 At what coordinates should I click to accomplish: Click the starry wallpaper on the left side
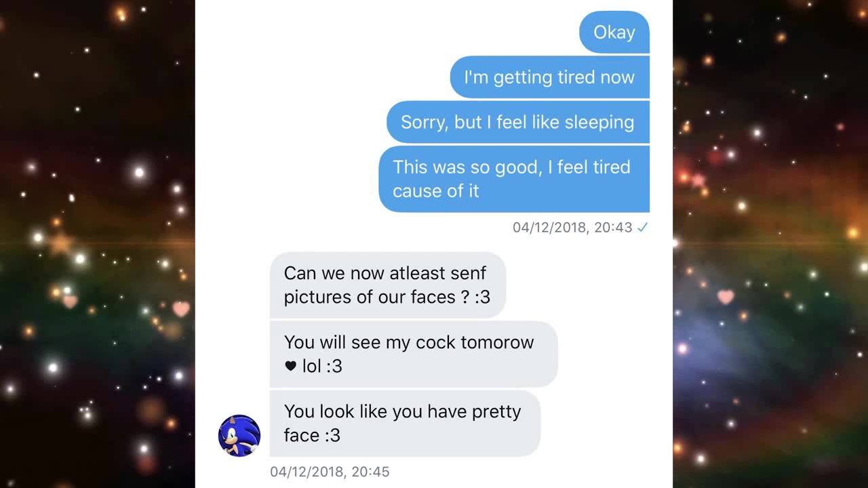tap(95, 244)
